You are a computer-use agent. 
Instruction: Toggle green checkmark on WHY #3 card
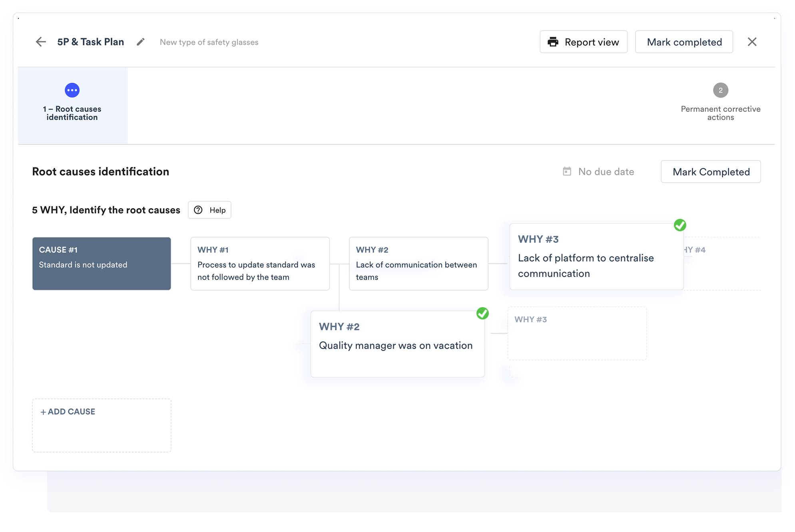(x=679, y=225)
